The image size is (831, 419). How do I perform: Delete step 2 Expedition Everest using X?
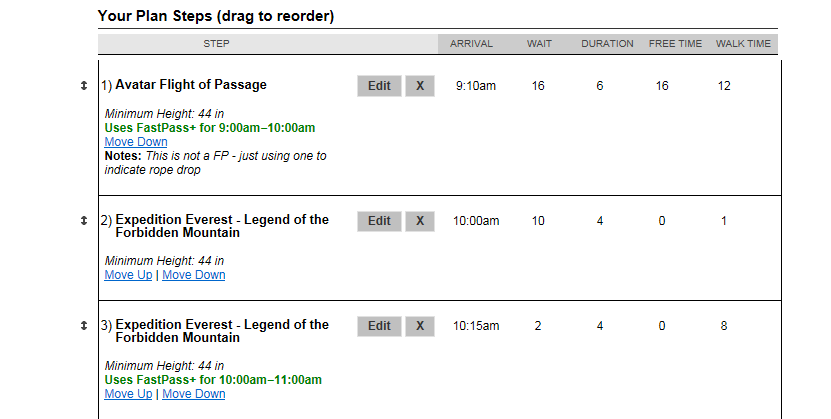click(x=420, y=221)
